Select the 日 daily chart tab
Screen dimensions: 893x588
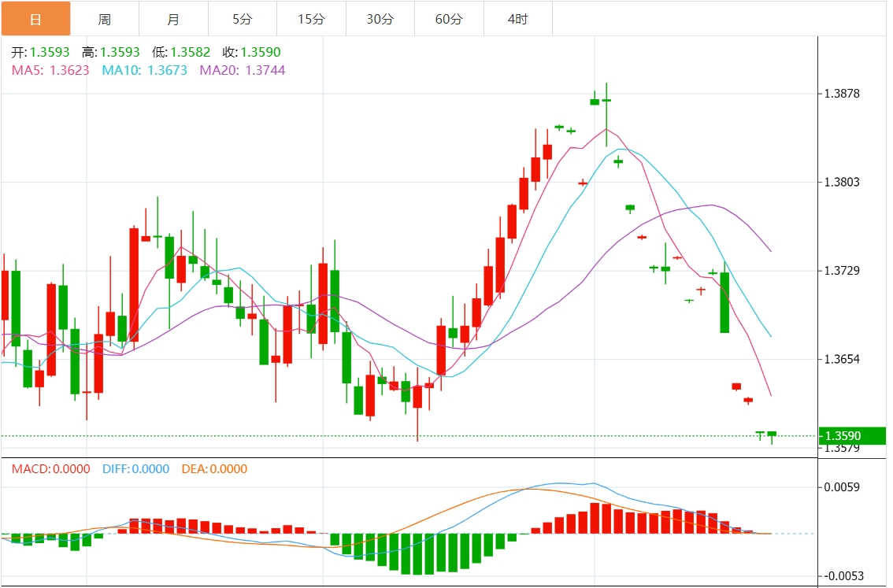pos(35,19)
